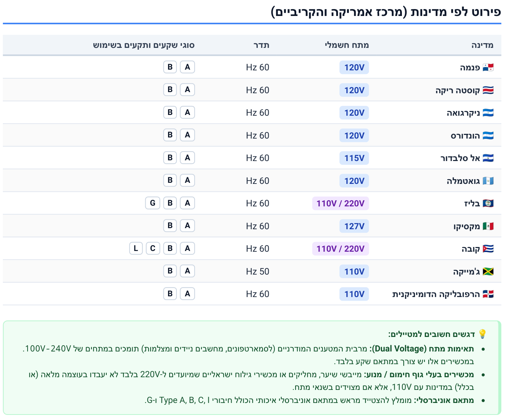Click the Dominican Republic flag icon
Screen dimensions: 505x420
488,294
